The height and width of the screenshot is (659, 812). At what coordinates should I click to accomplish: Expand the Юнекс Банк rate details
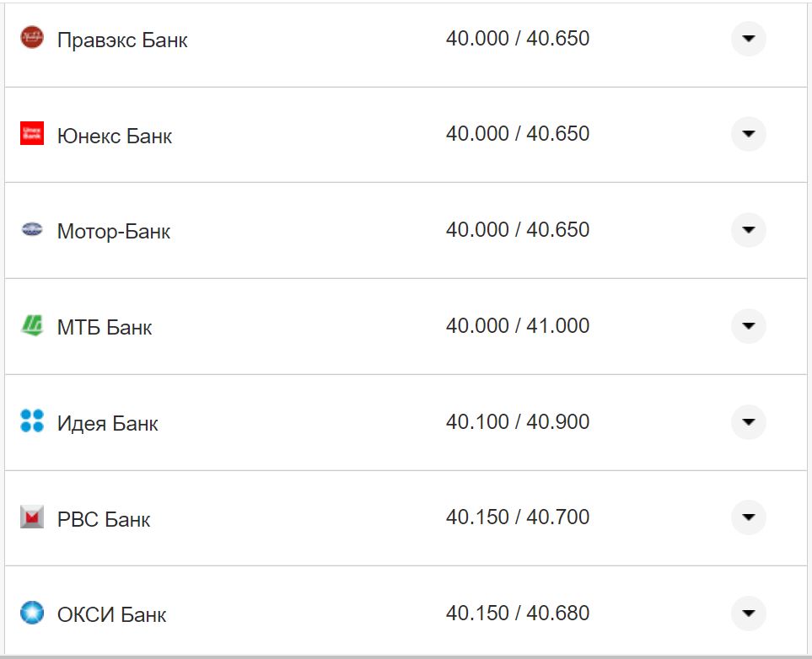[748, 134]
